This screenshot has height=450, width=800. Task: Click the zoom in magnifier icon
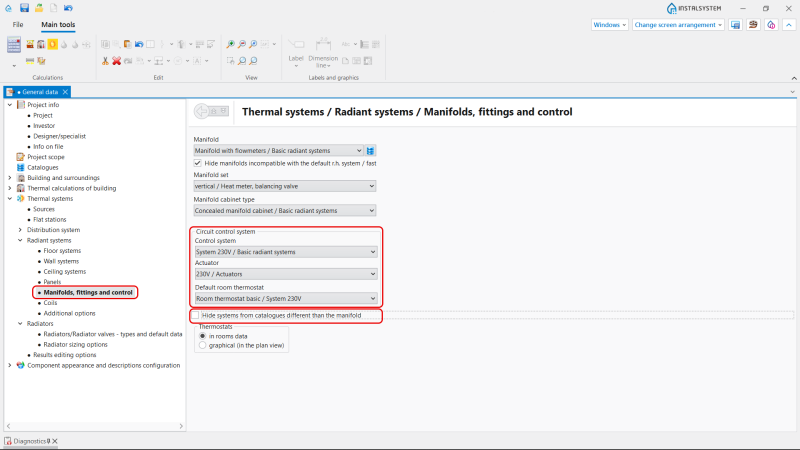point(231,44)
